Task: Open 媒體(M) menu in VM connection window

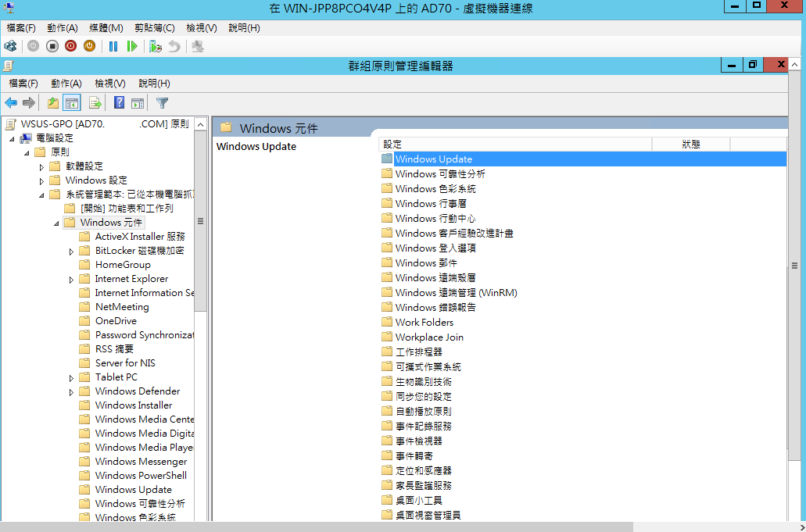Action: coord(106,27)
